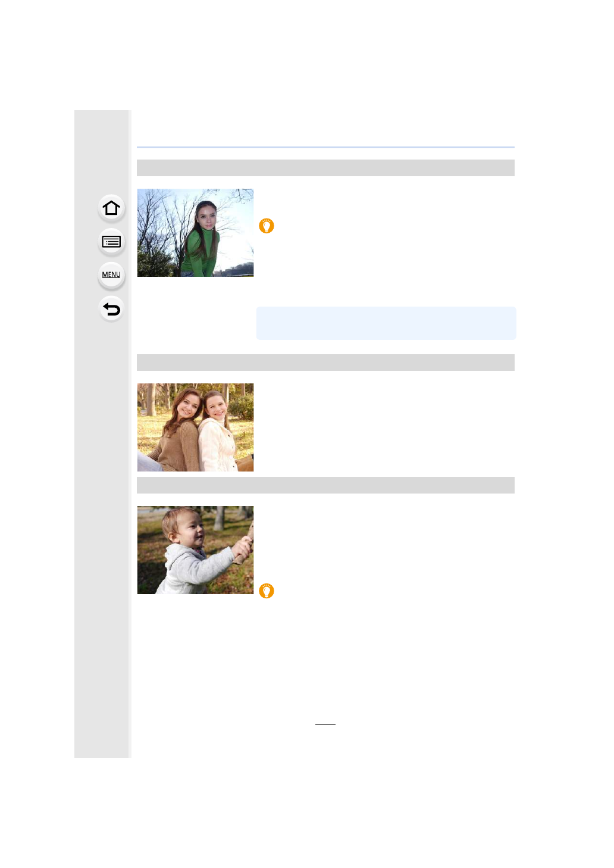Screen dimensions: 614x868
Task: Click the third gray section heading bar
Action: (x=325, y=485)
